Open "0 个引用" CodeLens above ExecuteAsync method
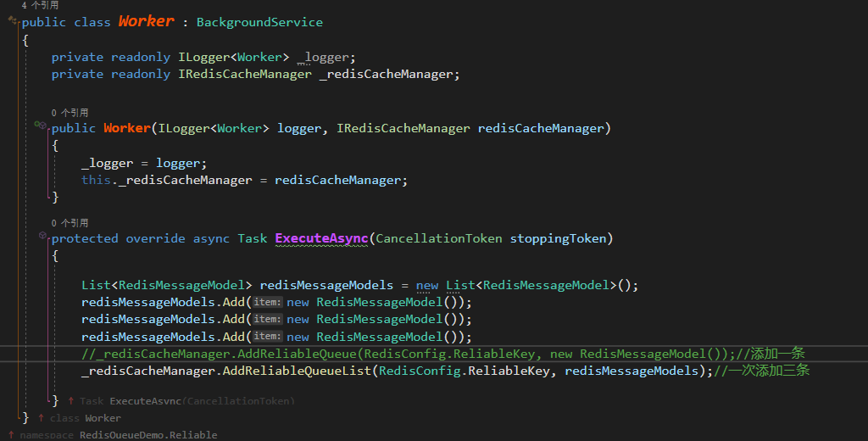Viewport: 868px width, 441px height. point(70,223)
